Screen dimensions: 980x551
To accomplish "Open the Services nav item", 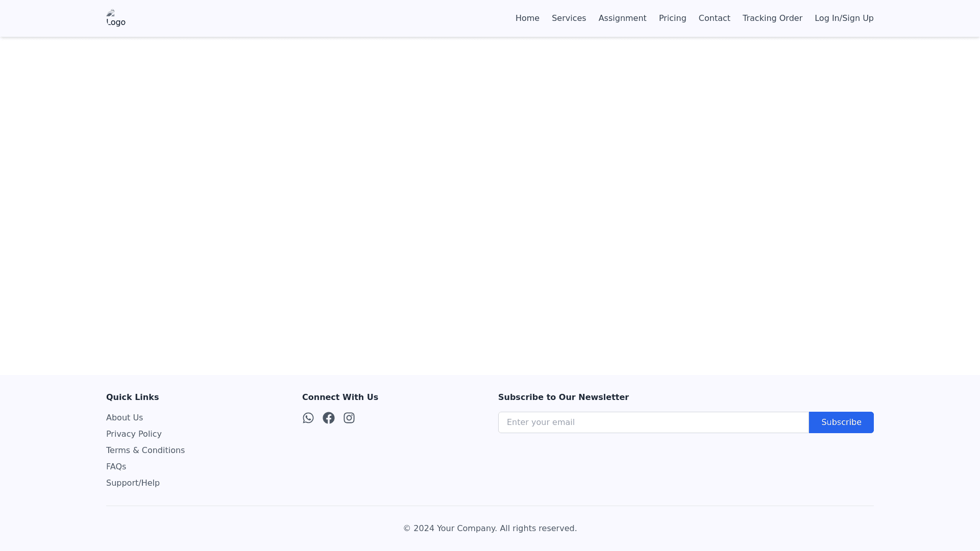I will coord(569,18).
